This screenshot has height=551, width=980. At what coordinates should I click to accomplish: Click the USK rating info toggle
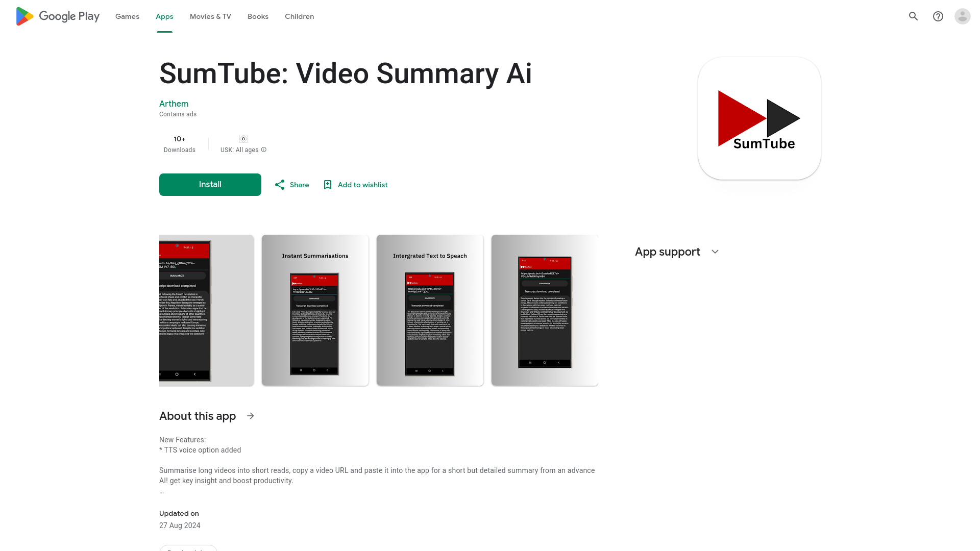click(263, 149)
